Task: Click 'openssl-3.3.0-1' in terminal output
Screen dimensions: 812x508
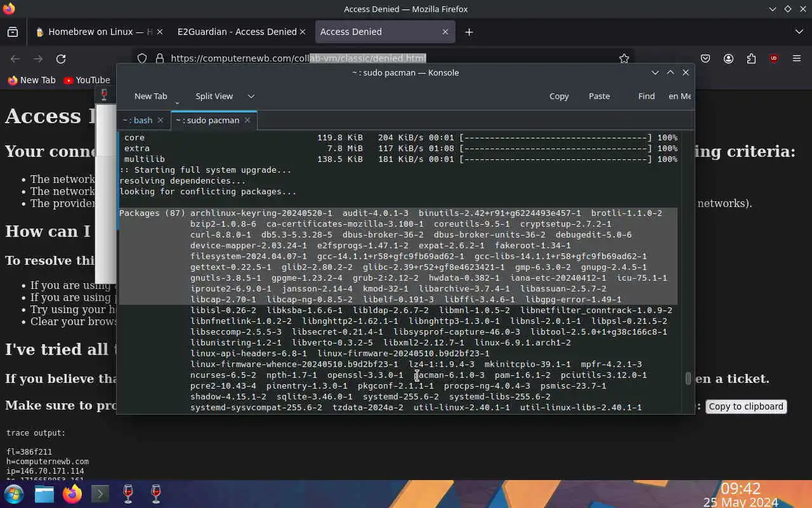Action: tap(365, 375)
